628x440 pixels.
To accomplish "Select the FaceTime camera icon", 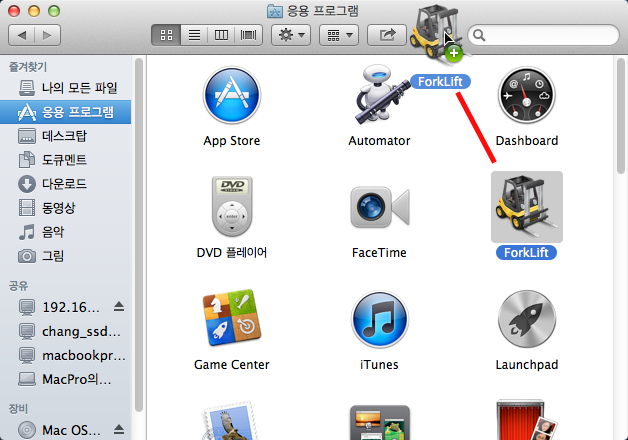I will [x=380, y=207].
